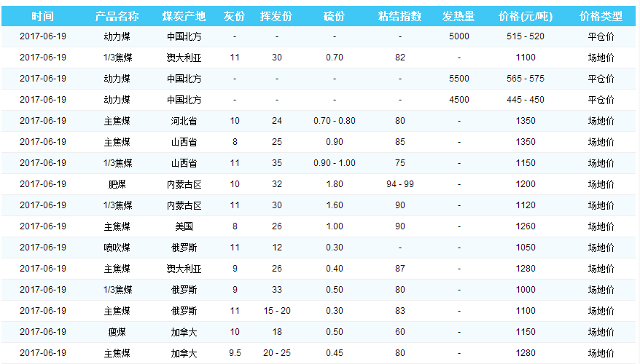Select the 9.5 ash content cell
The image size is (640, 364).
point(234,353)
